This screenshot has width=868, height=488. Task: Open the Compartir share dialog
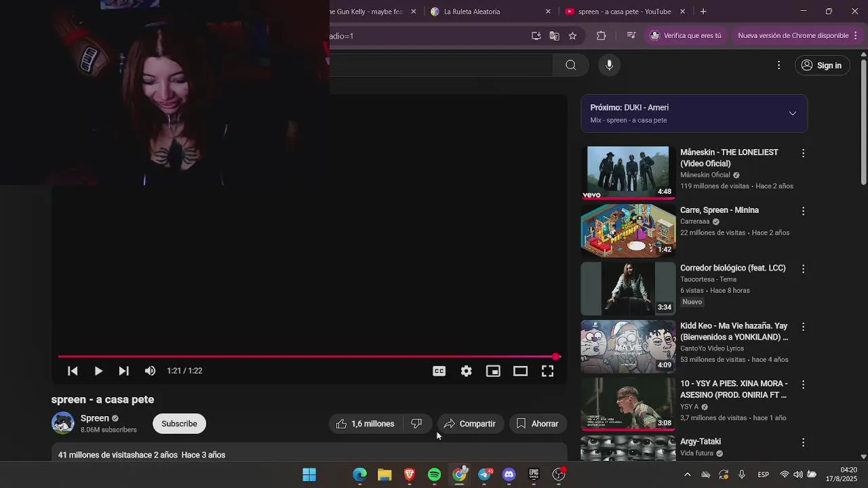pos(470,424)
